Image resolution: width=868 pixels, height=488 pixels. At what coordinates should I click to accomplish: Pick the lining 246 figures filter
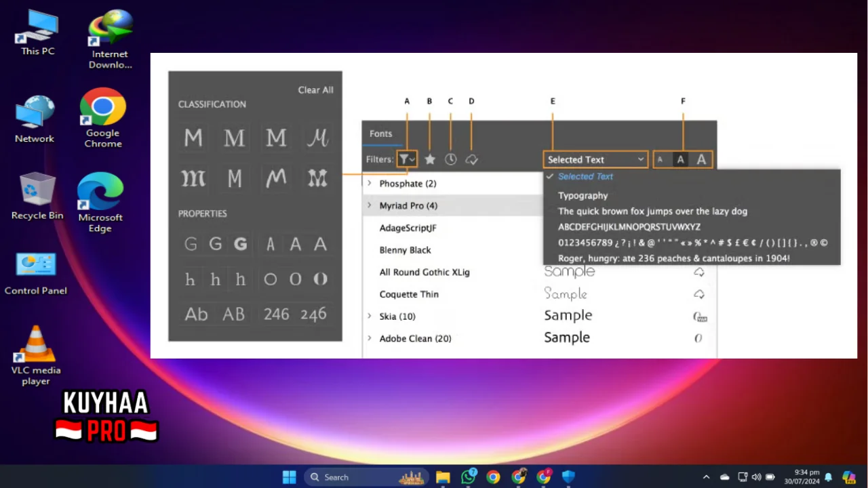276,314
